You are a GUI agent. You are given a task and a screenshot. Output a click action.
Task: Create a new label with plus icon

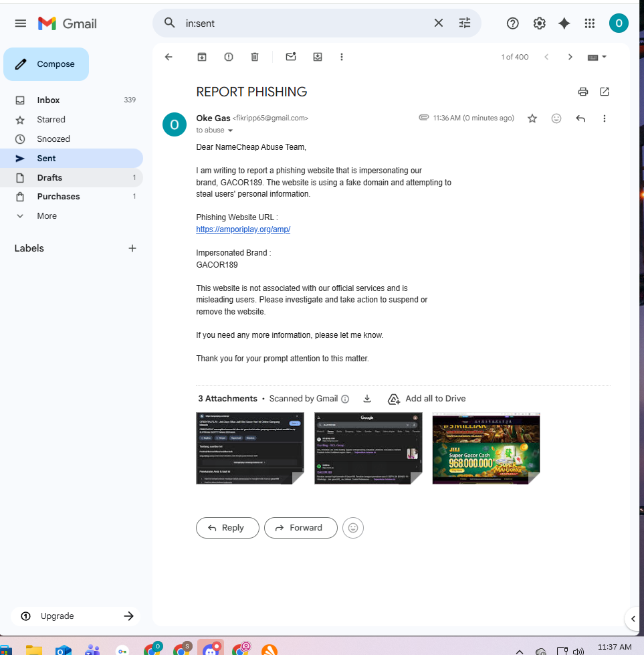(x=132, y=248)
